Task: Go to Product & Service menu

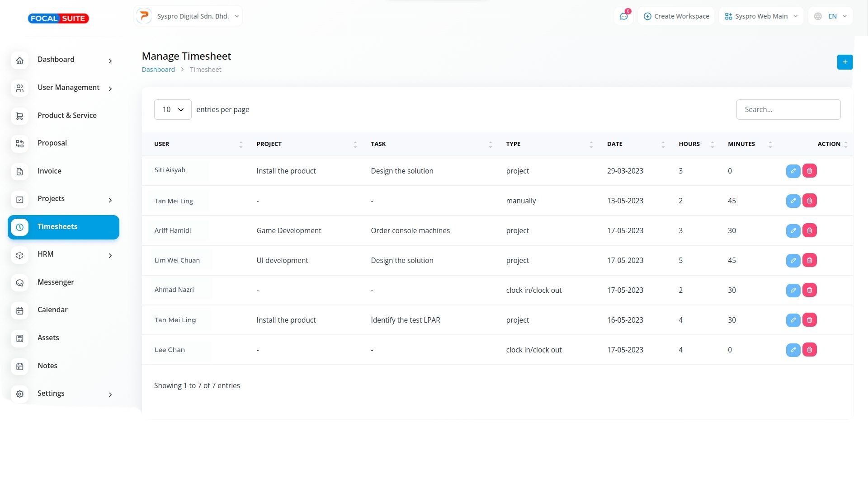Action: 67,116
